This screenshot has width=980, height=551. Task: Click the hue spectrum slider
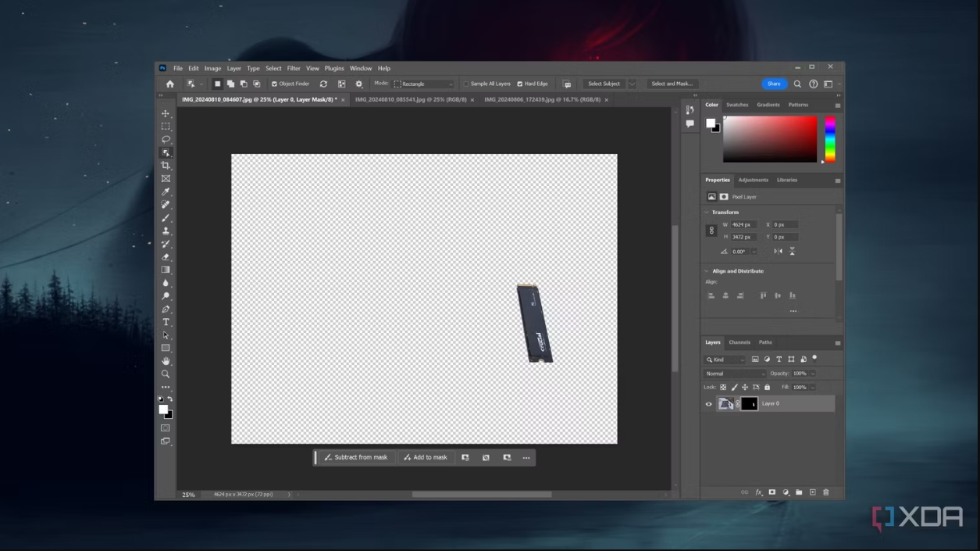coord(830,139)
